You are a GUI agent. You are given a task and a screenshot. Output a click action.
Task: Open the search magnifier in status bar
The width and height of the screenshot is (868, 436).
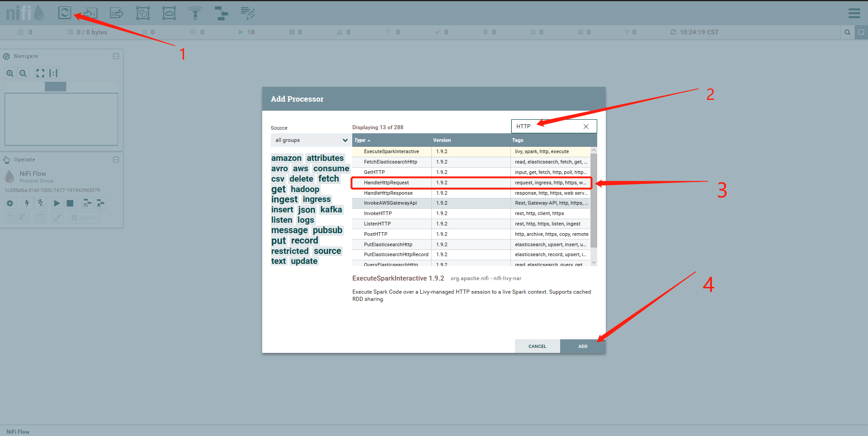point(848,32)
